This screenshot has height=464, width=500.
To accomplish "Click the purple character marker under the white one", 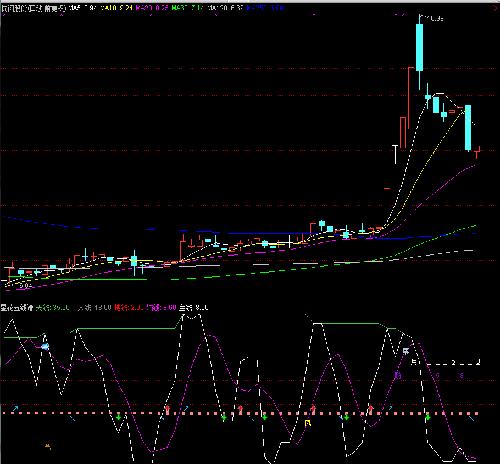I will pyautogui.click(x=397, y=375).
